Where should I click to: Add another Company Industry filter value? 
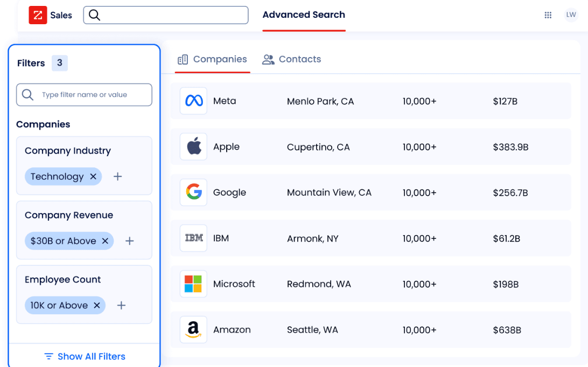(117, 176)
